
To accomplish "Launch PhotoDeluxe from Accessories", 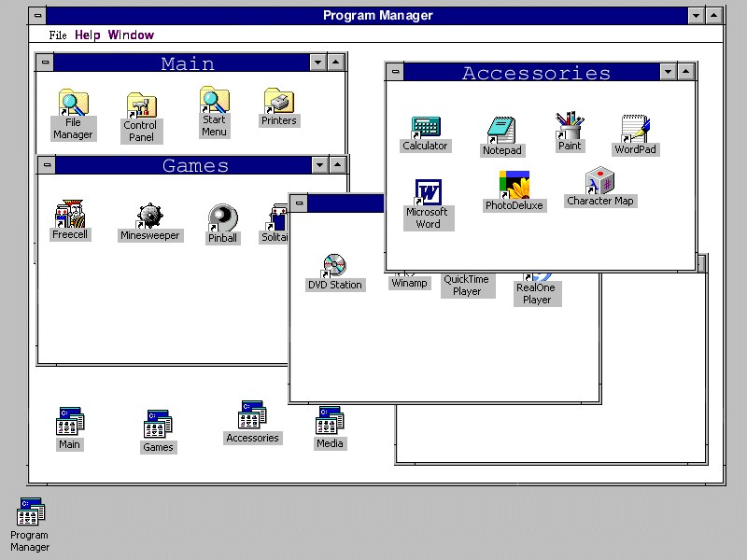I will click(x=514, y=191).
